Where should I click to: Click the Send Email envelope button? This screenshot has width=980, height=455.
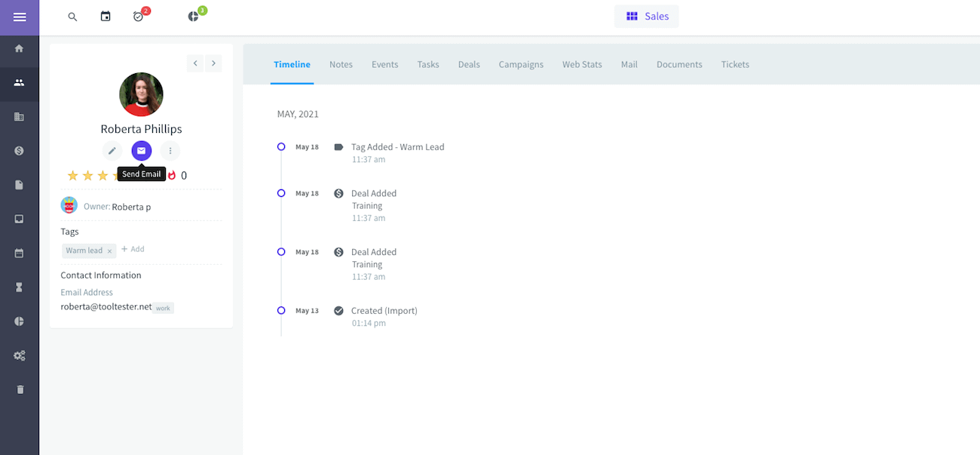coord(141,151)
